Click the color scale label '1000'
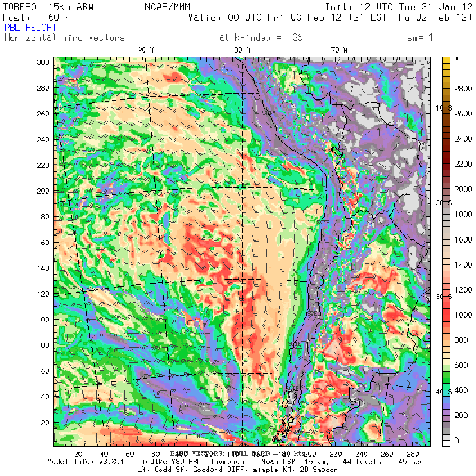This screenshot has width=476, height=476. pos(463,315)
